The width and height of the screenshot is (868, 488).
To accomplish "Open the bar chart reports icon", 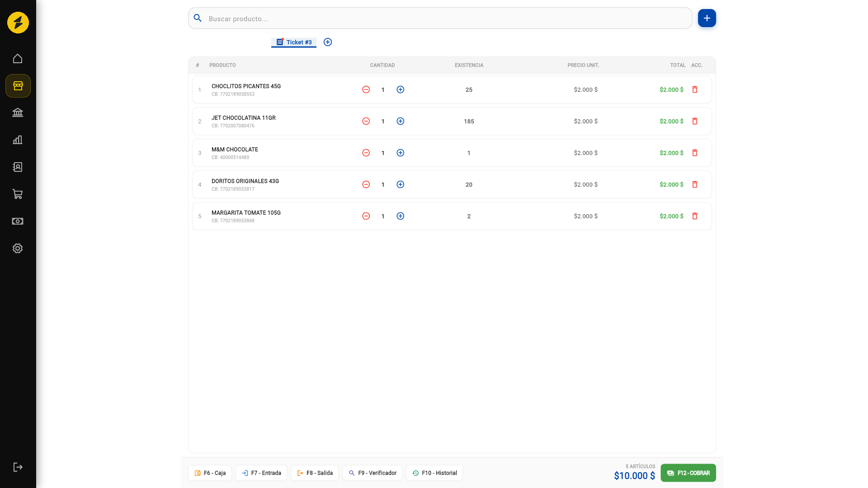I will [18, 140].
